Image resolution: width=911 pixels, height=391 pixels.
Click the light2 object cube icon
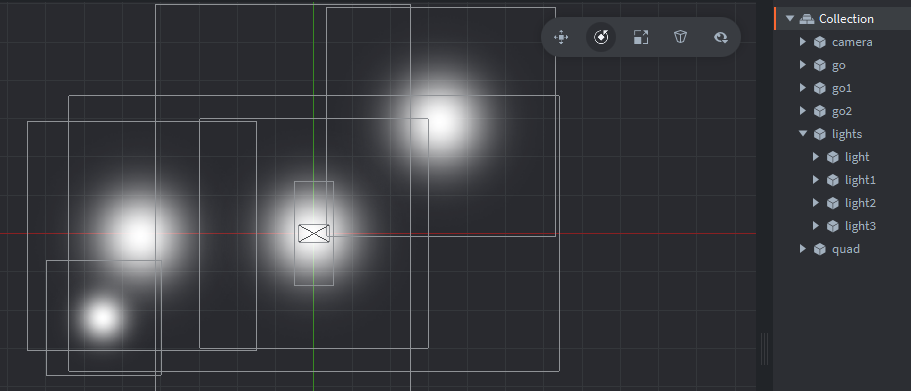[x=833, y=203]
